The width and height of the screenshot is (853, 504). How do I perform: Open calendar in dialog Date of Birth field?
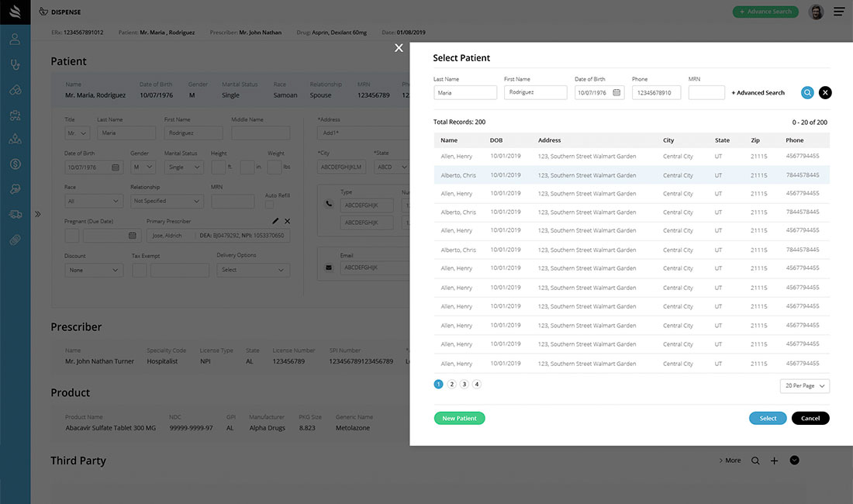[x=616, y=92]
